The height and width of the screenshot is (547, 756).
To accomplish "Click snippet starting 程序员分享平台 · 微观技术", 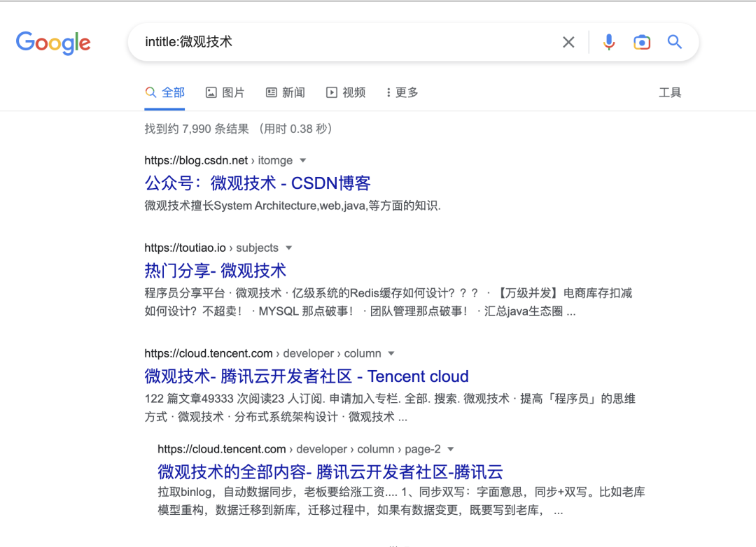I will (388, 302).
